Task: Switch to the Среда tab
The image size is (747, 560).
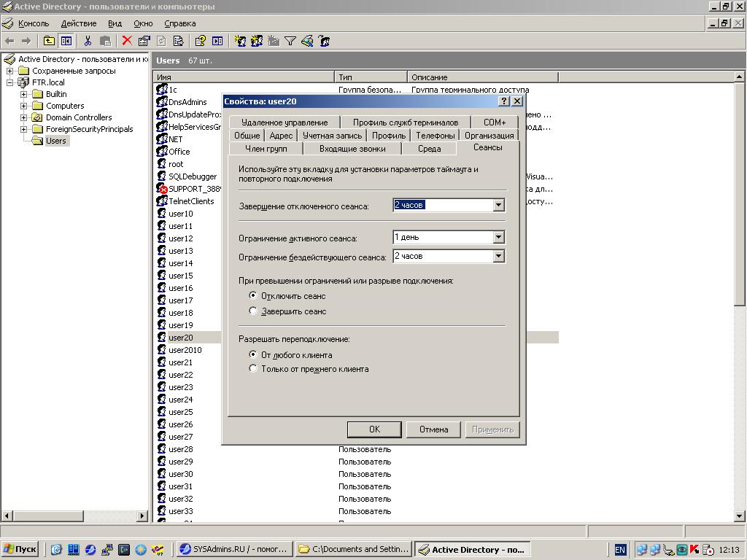Action: pos(429,149)
